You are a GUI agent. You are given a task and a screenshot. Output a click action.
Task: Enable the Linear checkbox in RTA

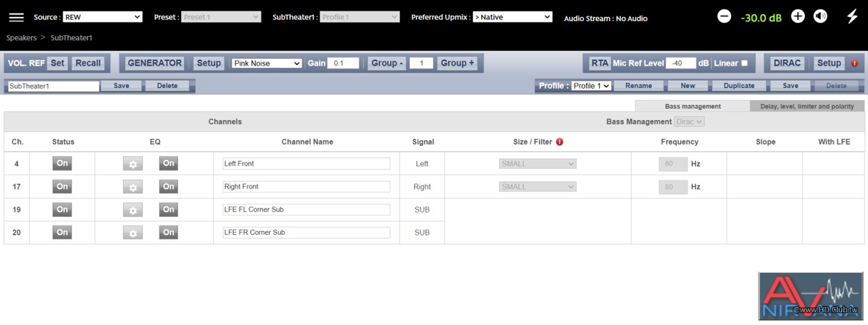745,63
